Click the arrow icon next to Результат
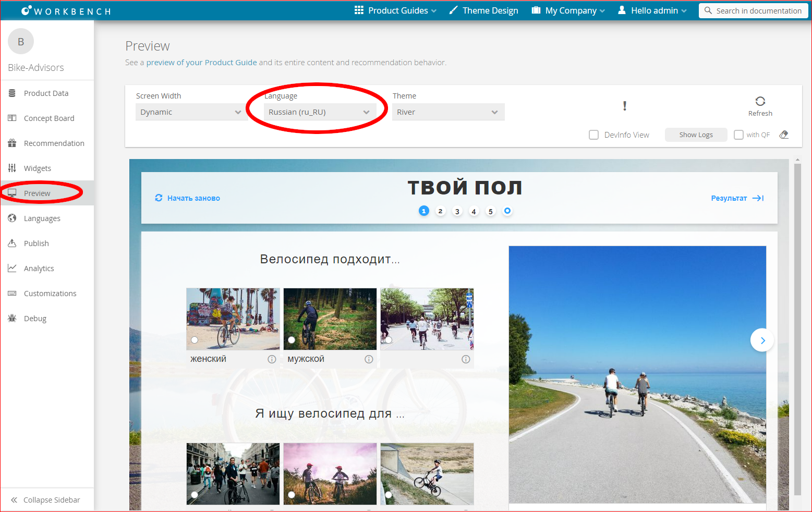 click(x=758, y=198)
